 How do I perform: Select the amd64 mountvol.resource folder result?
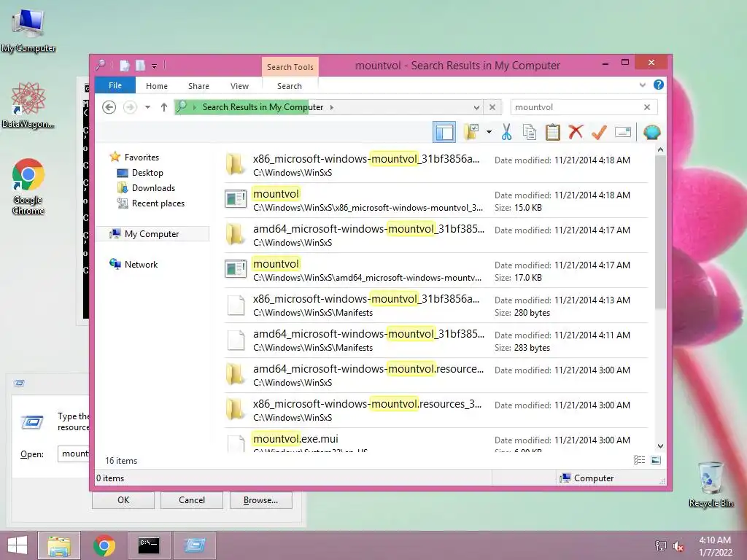pos(436,376)
